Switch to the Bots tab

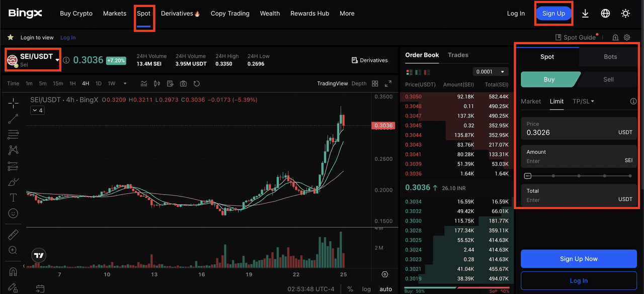[x=610, y=57]
